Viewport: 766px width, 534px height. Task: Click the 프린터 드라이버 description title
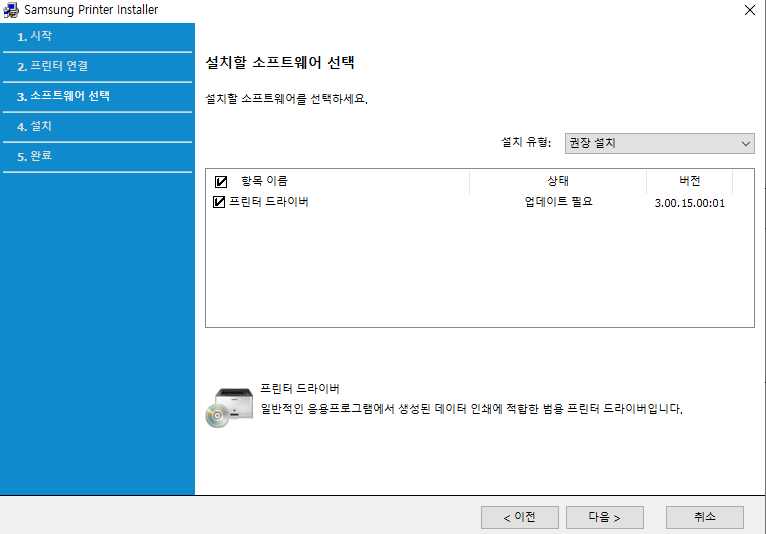pyautogui.click(x=299, y=388)
